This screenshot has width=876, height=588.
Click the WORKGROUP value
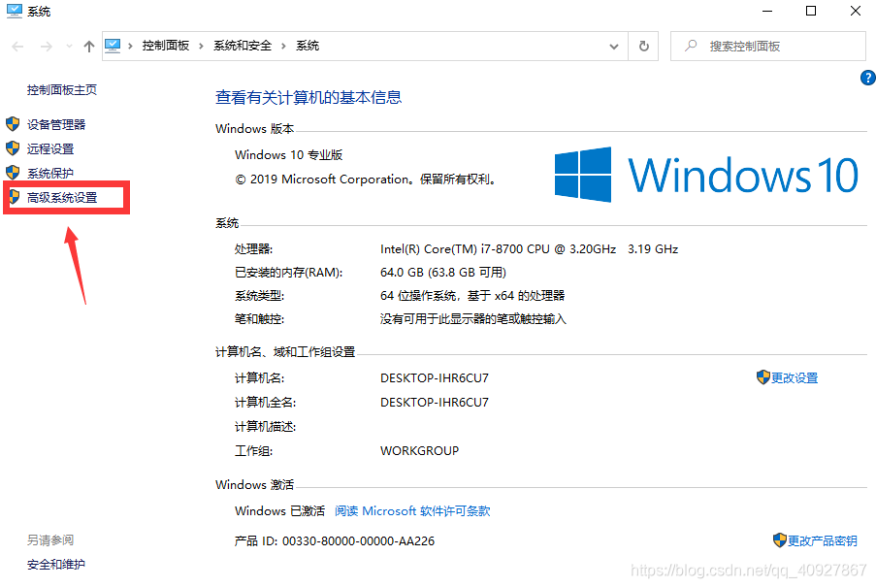tap(419, 451)
